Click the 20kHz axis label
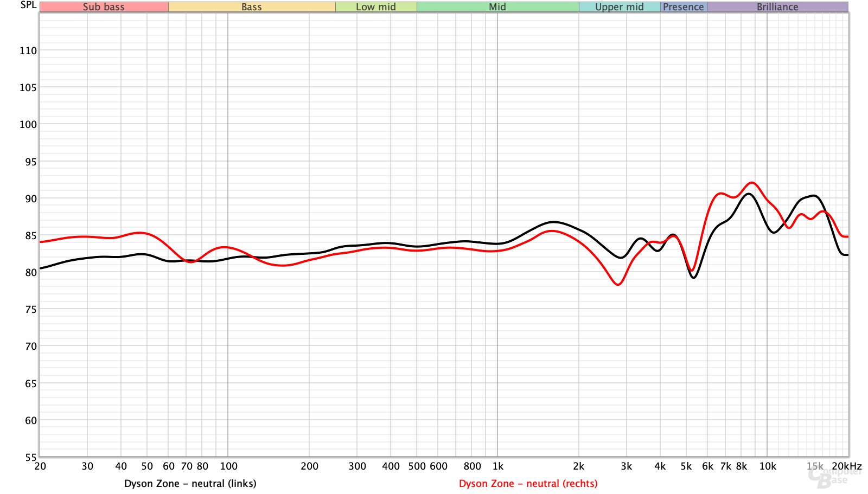This screenshot has width=868, height=494. [x=847, y=466]
